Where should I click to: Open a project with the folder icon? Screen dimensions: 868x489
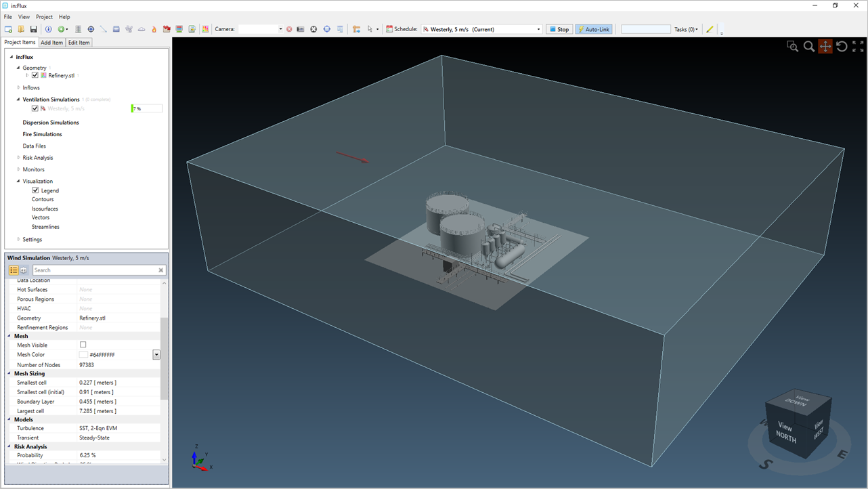tap(21, 29)
